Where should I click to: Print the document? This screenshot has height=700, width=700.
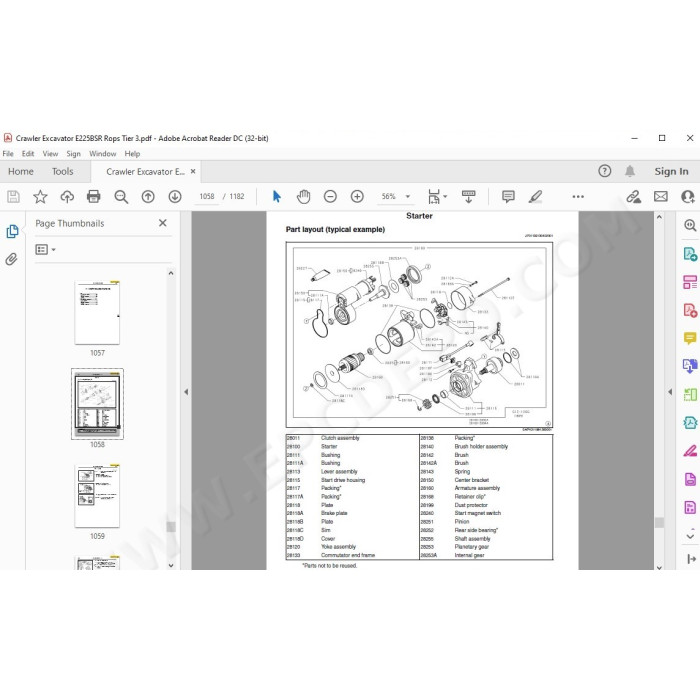click(94, 196)
